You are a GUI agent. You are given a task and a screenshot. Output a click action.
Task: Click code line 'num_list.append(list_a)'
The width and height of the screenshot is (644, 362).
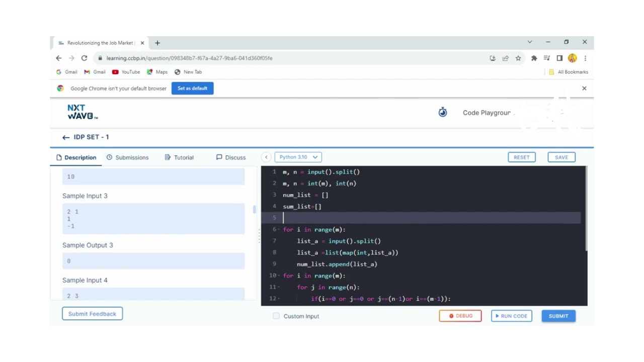point(337,264)
